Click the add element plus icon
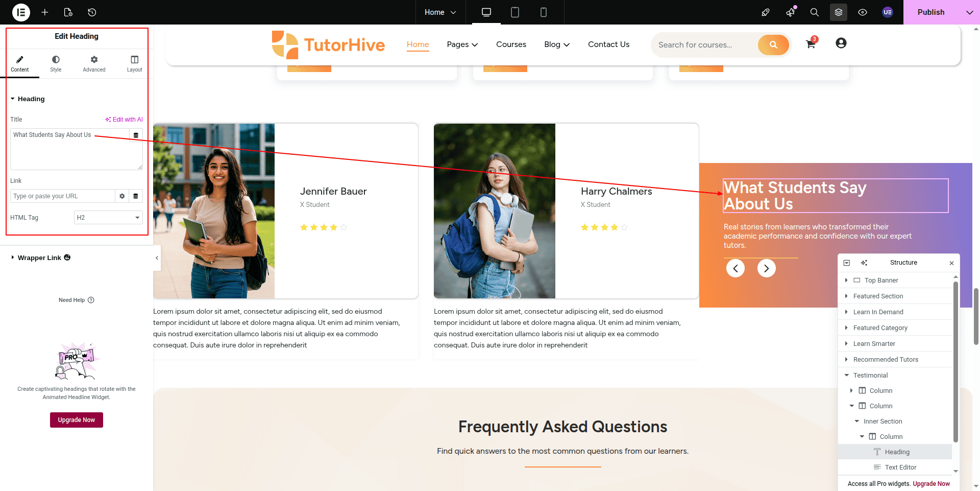Viewport: 980px width, 491px height. pos(45,12)
